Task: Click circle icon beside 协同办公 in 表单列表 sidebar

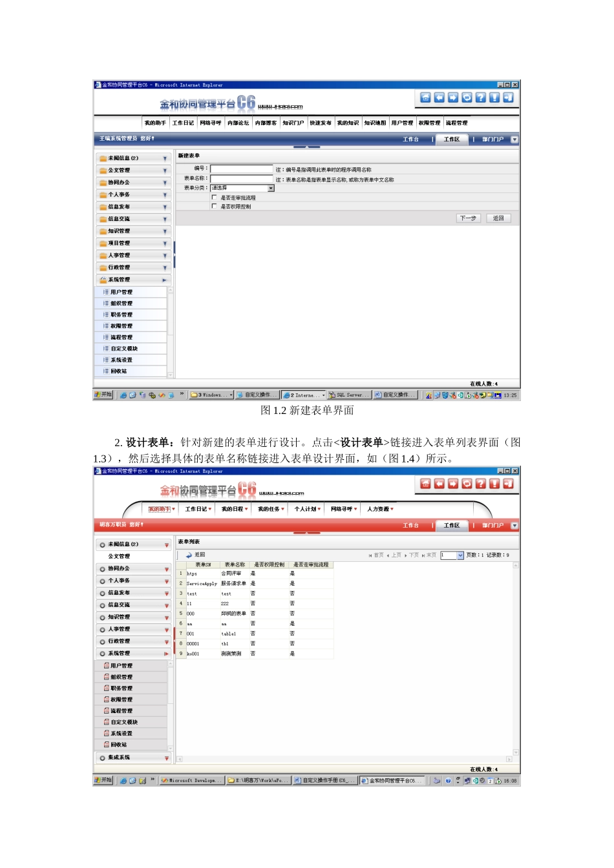Action: (x=103, y=569)
